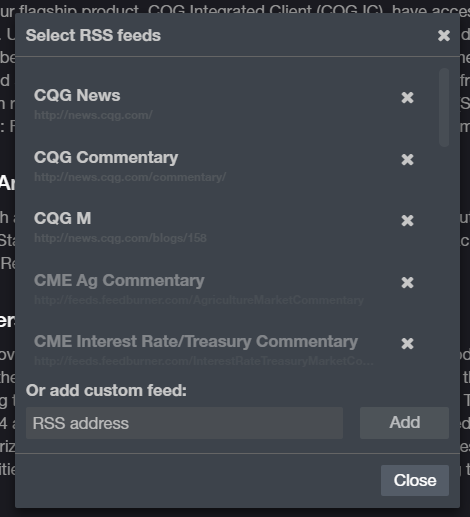The width and height of the screenshot is (470, 517).
Task: Click the Close button at bottom
Action: pos(415,480)
